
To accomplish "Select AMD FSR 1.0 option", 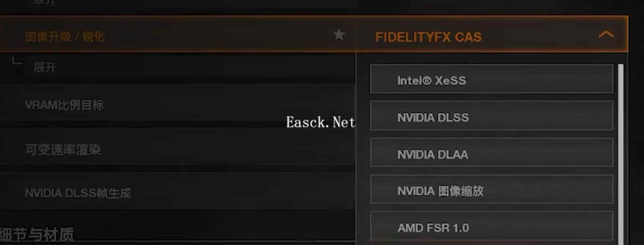I will (492, 226).
